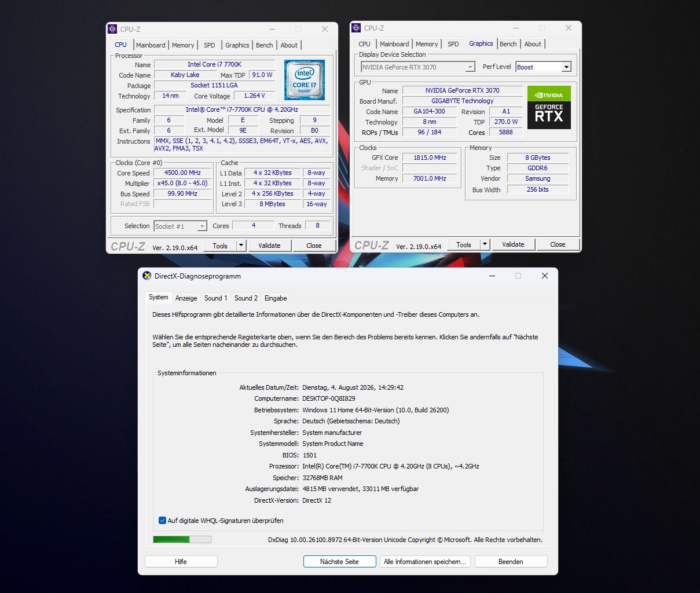Switch to the Anzeige tab
Screen dimensions: 700x593
pos(186,298)
